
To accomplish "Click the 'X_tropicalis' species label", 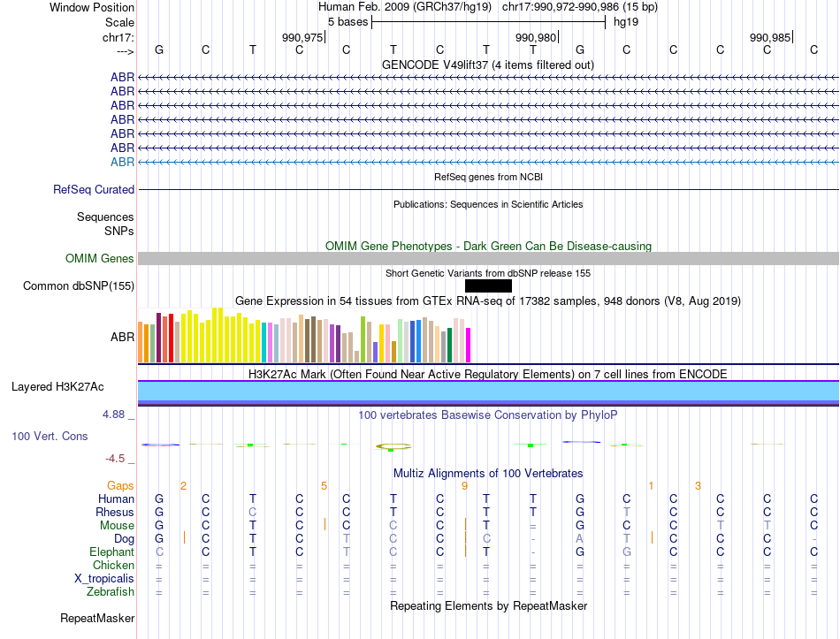I will 104,579.
